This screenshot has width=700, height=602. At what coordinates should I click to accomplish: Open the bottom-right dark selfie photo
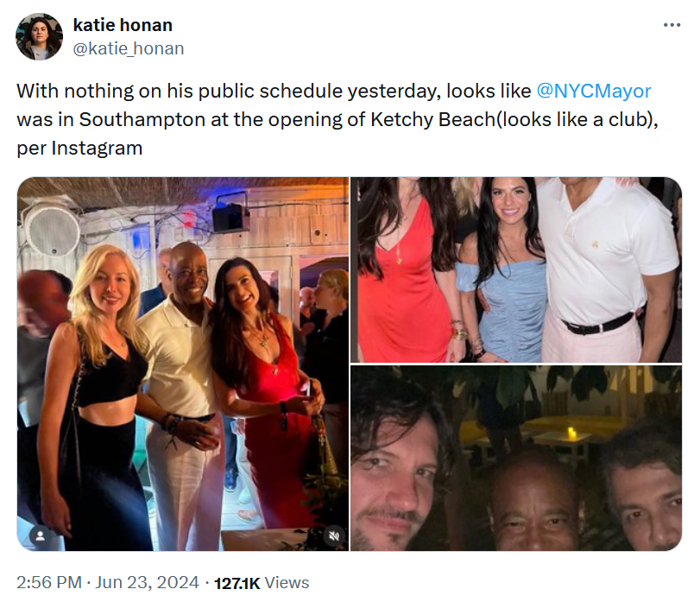point(516,458)
